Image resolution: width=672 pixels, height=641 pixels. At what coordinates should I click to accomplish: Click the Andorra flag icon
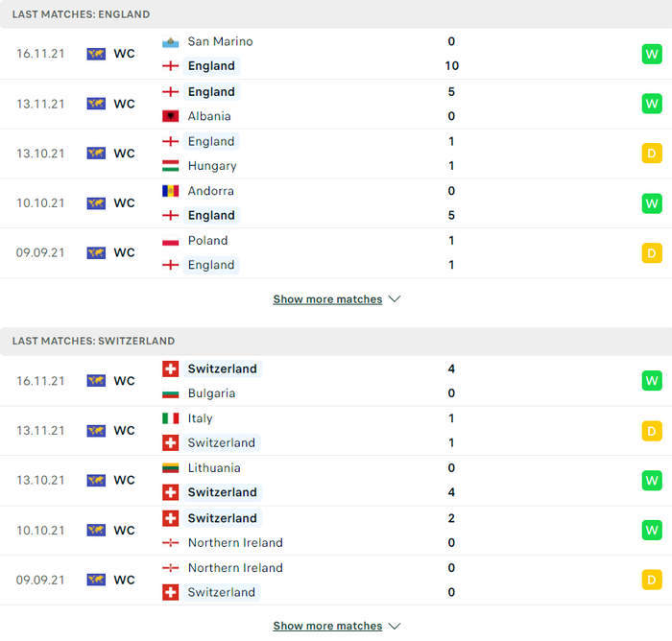coord(170,191)
